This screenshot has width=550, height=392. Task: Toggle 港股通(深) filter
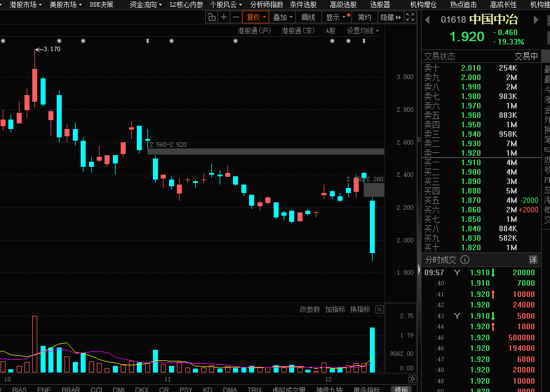pos(298,31)
